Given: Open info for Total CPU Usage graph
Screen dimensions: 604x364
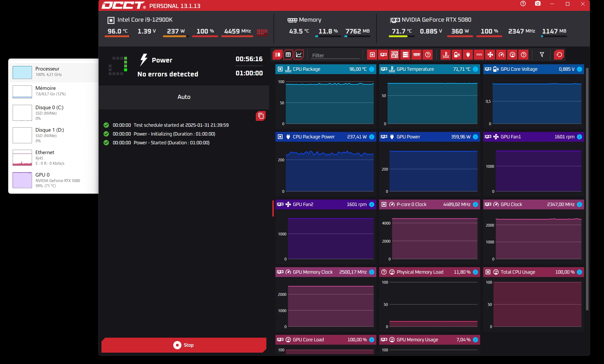Looking at the screenshot, I should (x=579, y=272).
